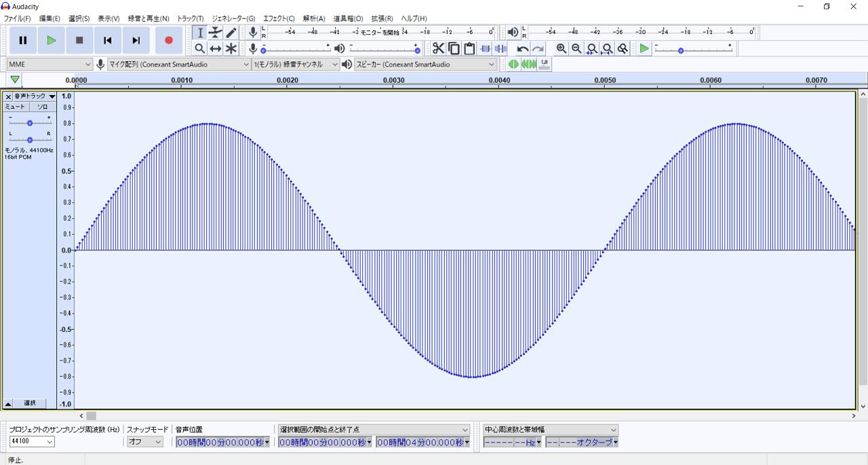Select the Envelope tool
This screenshot has width=868, height=465.
tap(216, 33)
